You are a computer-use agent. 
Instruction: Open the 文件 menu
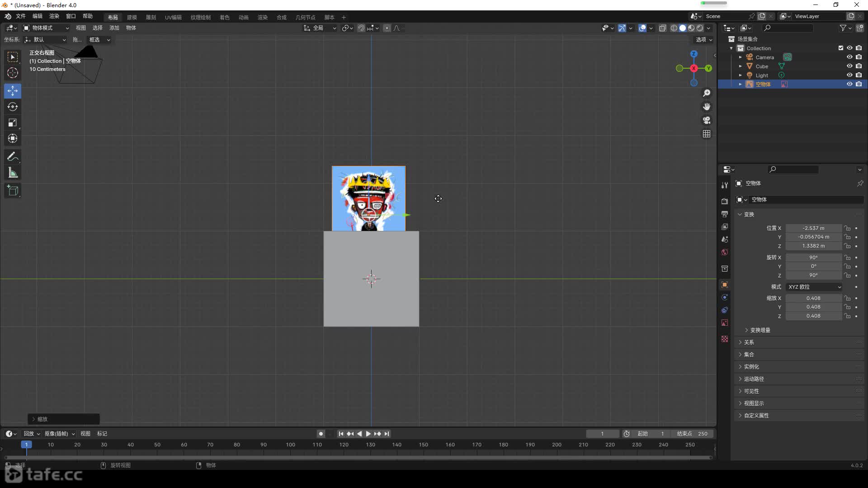tap(21, 16)
